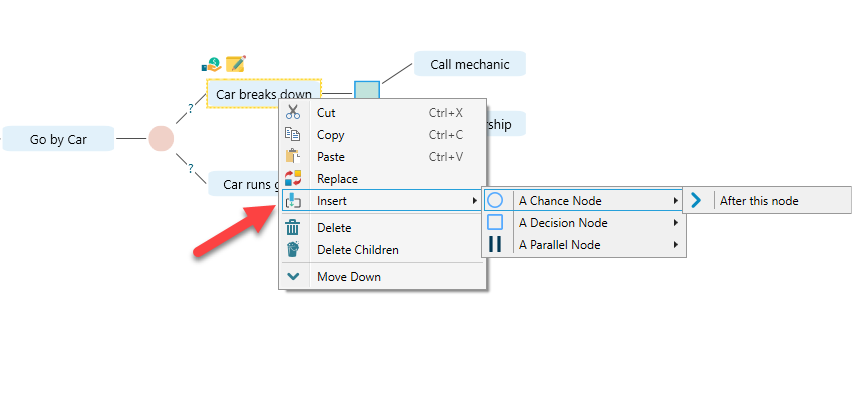Choose Paste from the context menu
The image size is (861, 399).
383,156
